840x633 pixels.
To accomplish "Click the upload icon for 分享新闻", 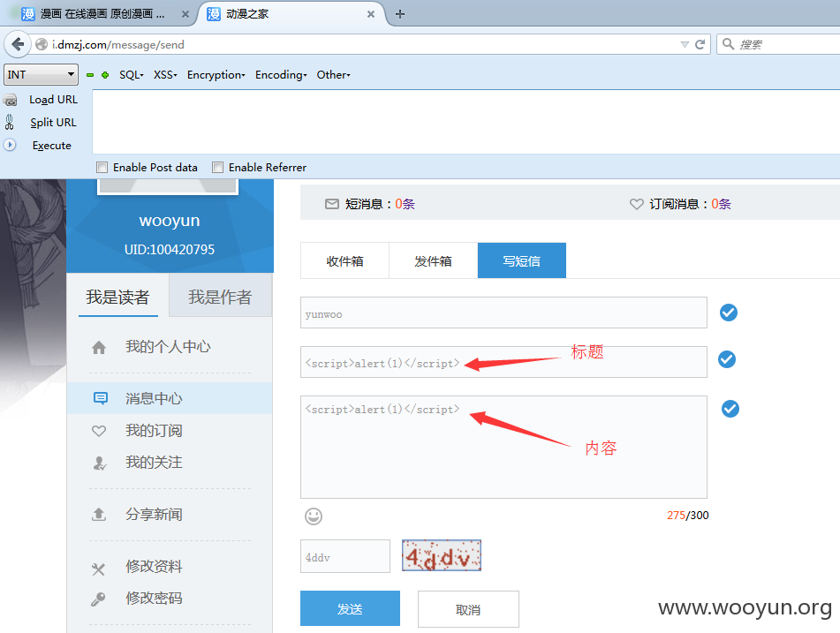I will pyautogui.click(x=99, y=515).
